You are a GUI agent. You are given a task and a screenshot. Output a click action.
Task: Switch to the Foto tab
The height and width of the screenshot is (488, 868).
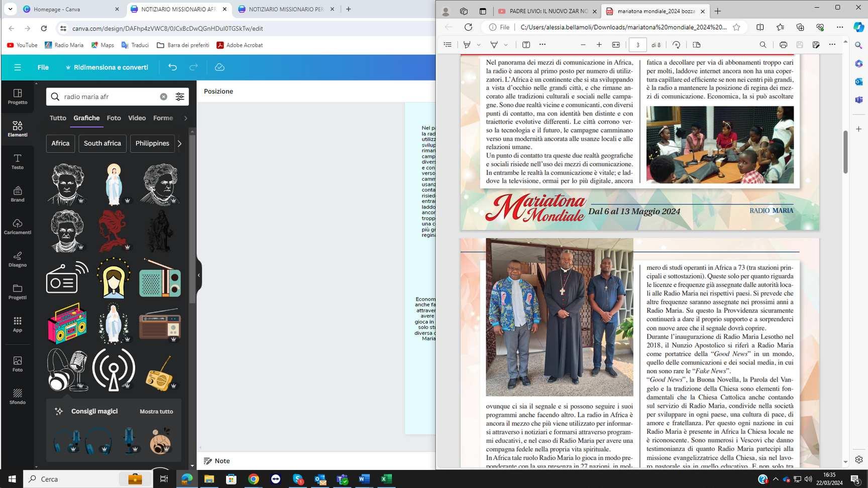pos(114,118)
